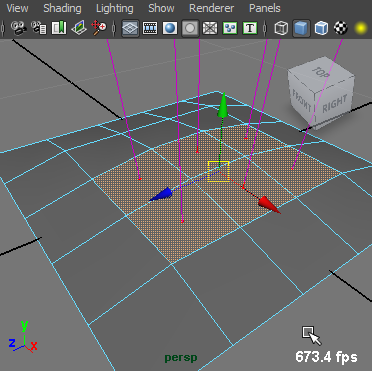Viewport: 372px width, 371px height.
Task: Open the Panels menu
Action: coord(265,8)
